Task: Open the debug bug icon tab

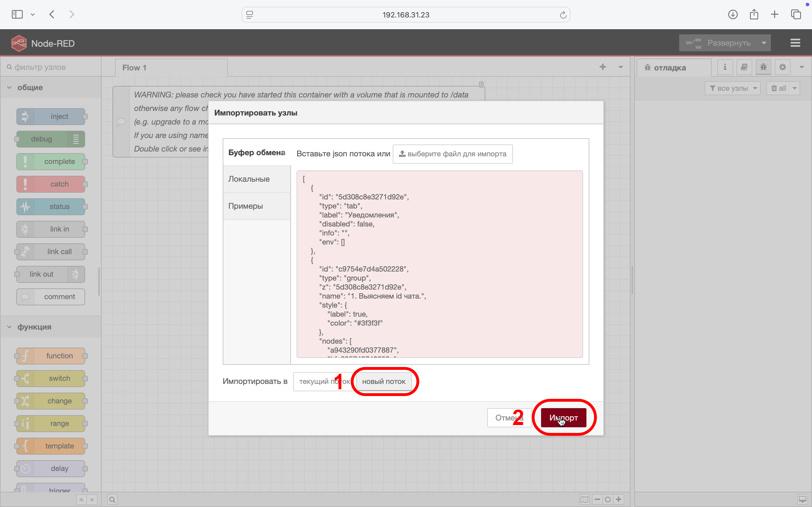Action: click(x=763, y=67)
